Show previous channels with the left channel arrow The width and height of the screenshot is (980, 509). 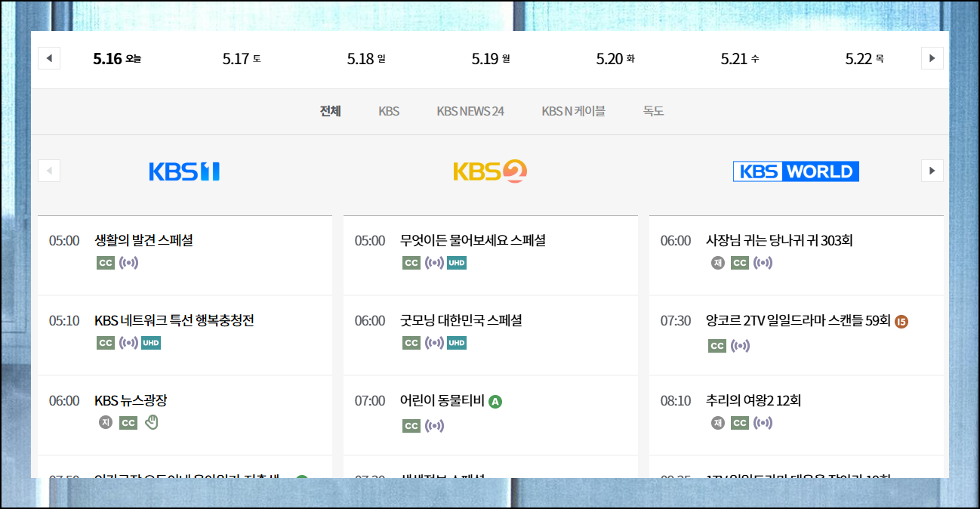click(49, 171)
